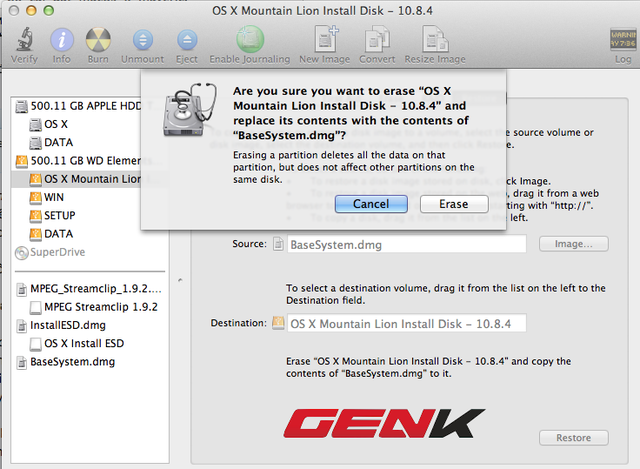This screenshot has height=469, width=640.
Task: Select SuperDrive in sidebar
Action: pyautogui.click(x=50, y=252)
